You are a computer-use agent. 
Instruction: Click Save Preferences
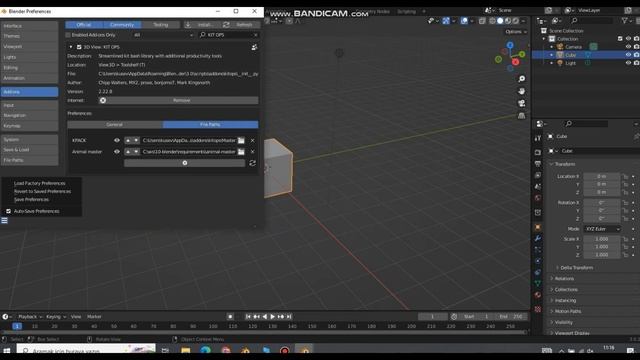click(31, 200)
